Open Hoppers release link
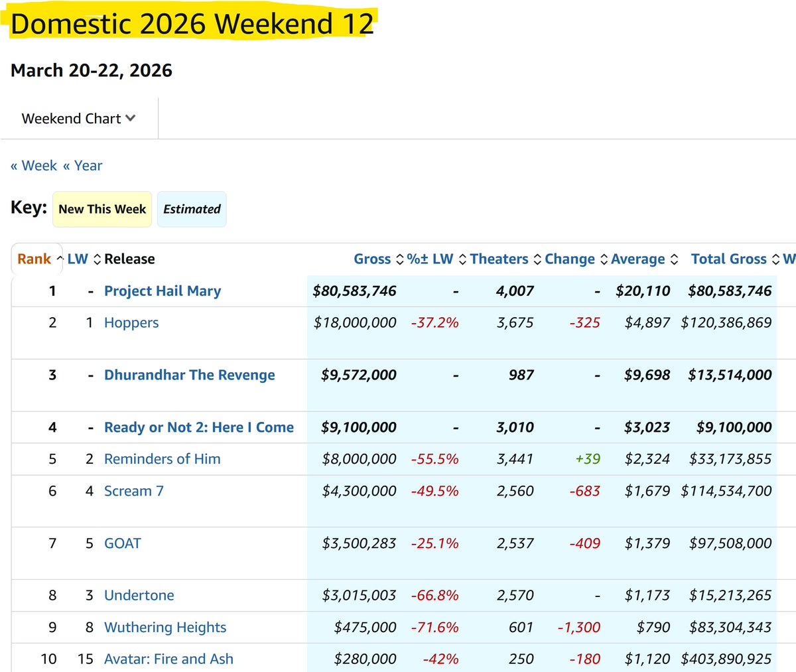This screenshot has height=672, width=796. (x=131, y=323)
